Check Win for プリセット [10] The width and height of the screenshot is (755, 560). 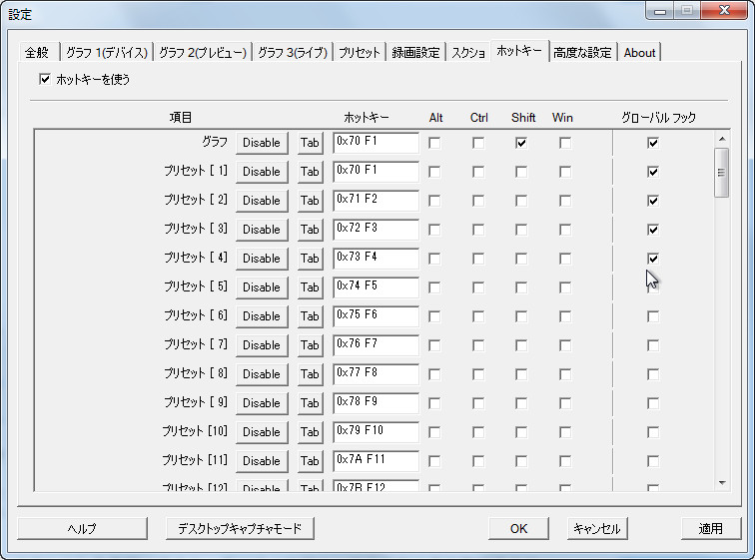click(565, 432)
